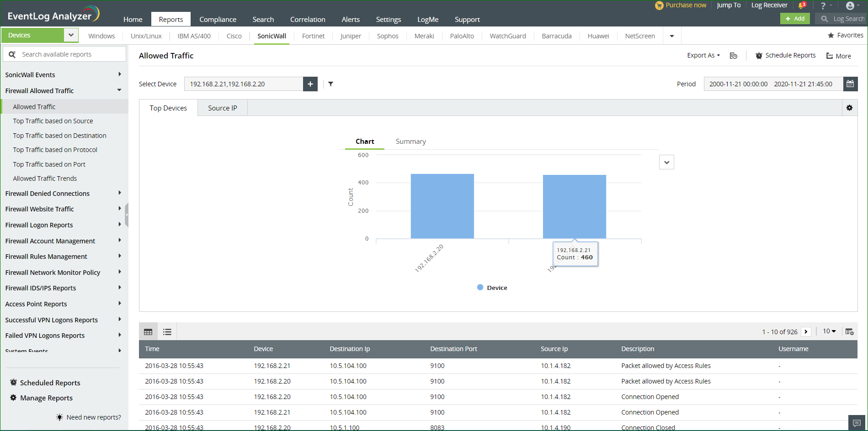Focus the Search available reports field
The image size is (868, 431).
pos(64,54)
